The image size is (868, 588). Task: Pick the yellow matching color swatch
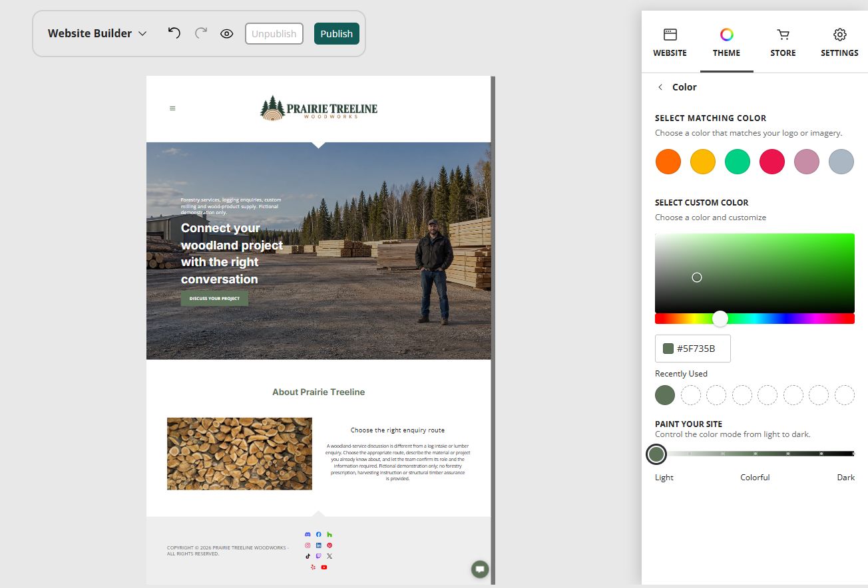tap(703, 162)
